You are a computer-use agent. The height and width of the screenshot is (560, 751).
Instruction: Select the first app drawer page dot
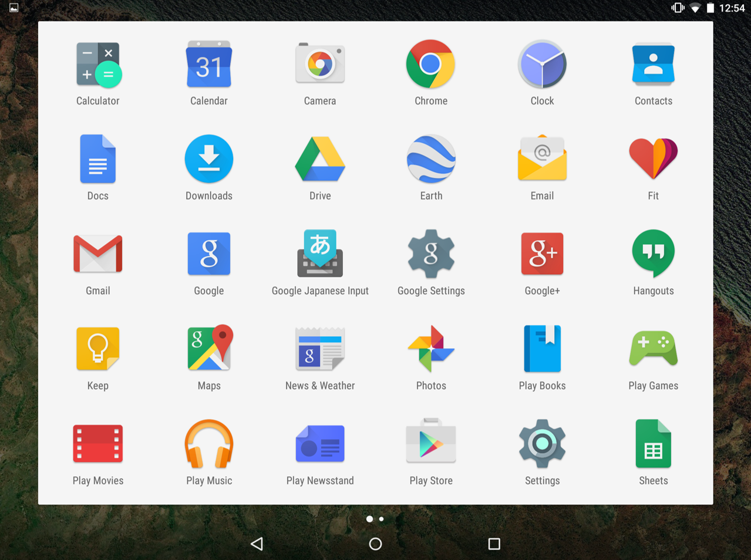click(x=369, y=519)
